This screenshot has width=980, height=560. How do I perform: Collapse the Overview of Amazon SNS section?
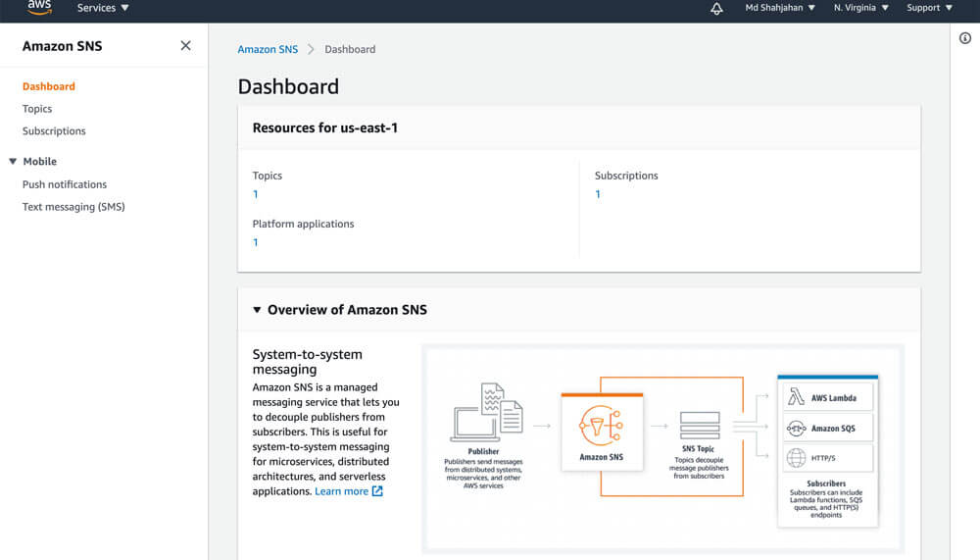257,310
